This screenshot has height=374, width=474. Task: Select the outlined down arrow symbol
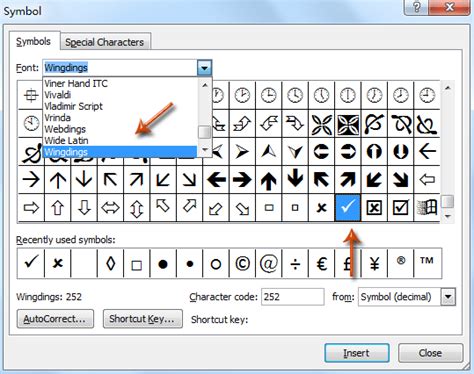(84, 207)
